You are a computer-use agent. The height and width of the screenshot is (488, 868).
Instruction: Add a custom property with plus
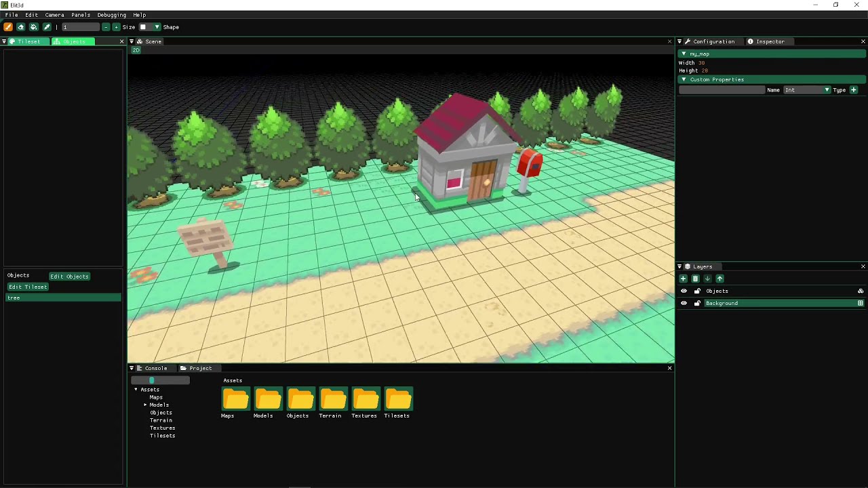(854, 90)
